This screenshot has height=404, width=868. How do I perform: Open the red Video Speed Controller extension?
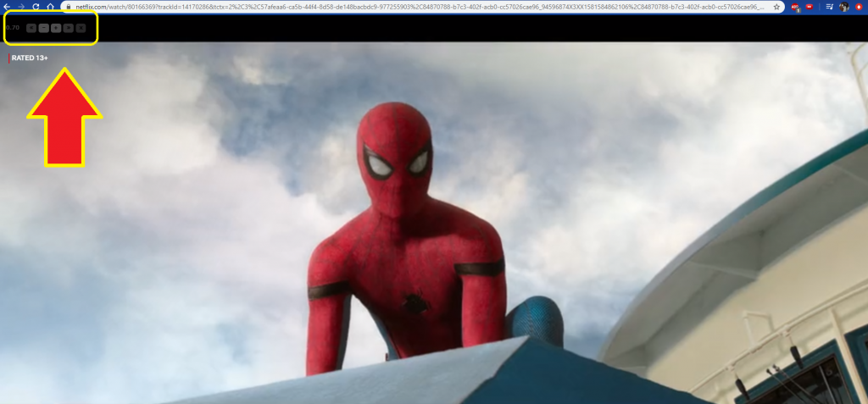810,7
